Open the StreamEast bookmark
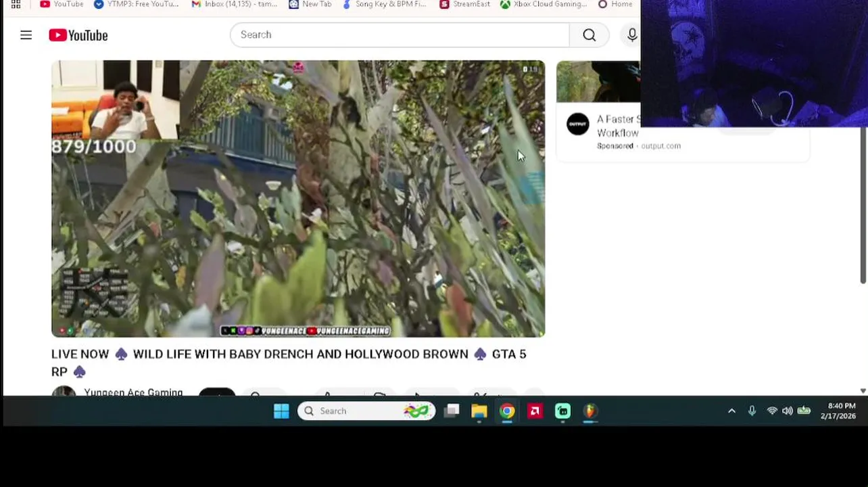The width and height of the screenshot is (868, 487). 464,4
